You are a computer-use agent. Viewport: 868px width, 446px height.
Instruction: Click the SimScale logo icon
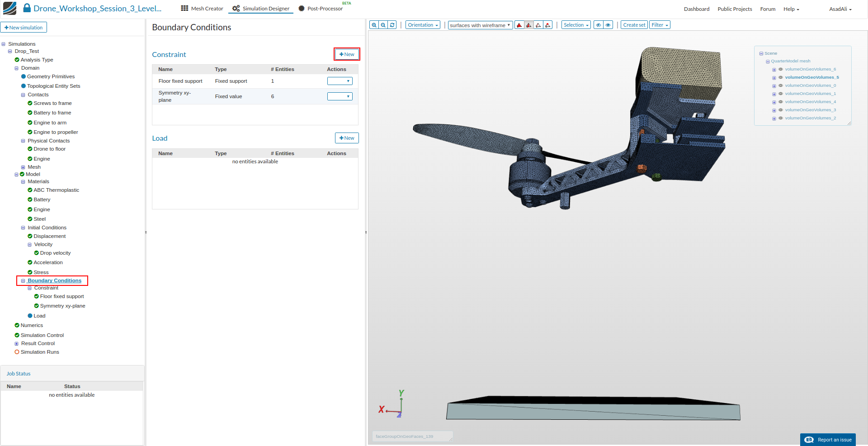click(x=9, y=8)
